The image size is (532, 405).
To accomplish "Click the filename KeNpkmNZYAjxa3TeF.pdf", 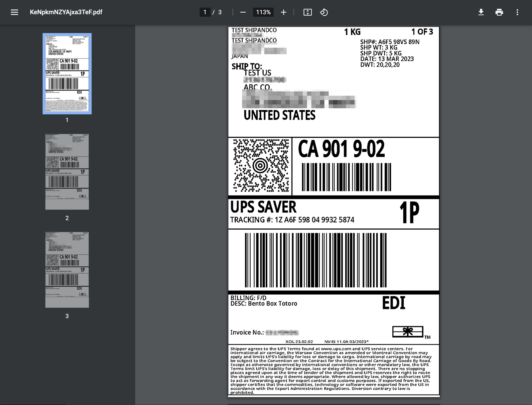I will [66, 12].
